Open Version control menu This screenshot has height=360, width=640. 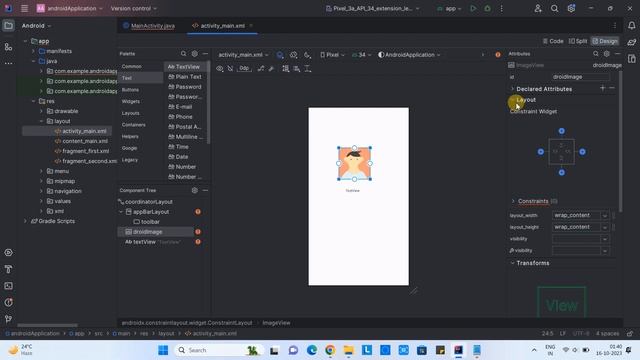(133, 8)
